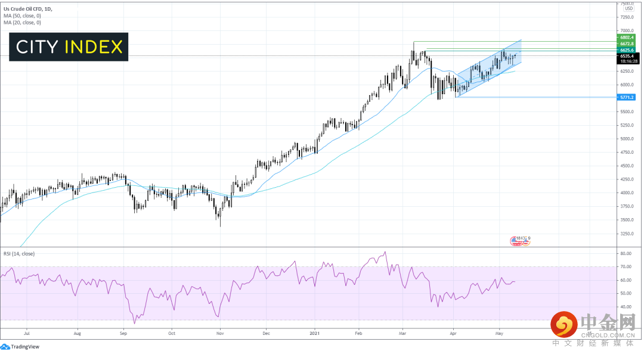This screenshot has height=354, width=644.
Task: Click the Feb label on time axis
Action: [x=358, y=334]
